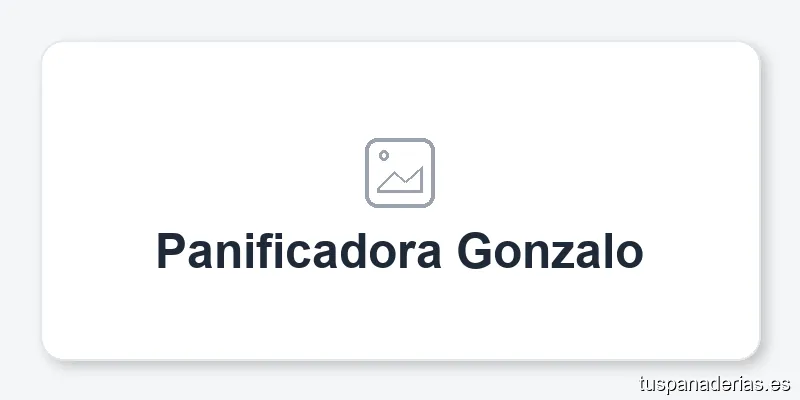Click the 'tuspanaderias' part of the watermark

pyautogui.click(x=703, y=384)
